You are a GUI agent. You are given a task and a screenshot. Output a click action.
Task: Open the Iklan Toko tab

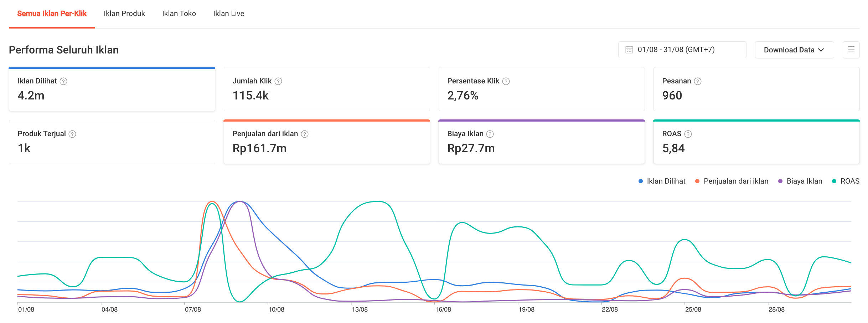179,14
